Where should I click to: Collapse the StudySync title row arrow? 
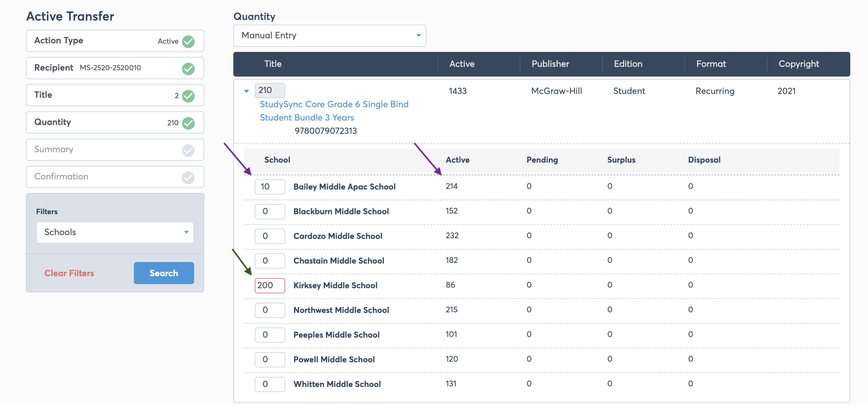pyautogui.click(x=246, y=91)
